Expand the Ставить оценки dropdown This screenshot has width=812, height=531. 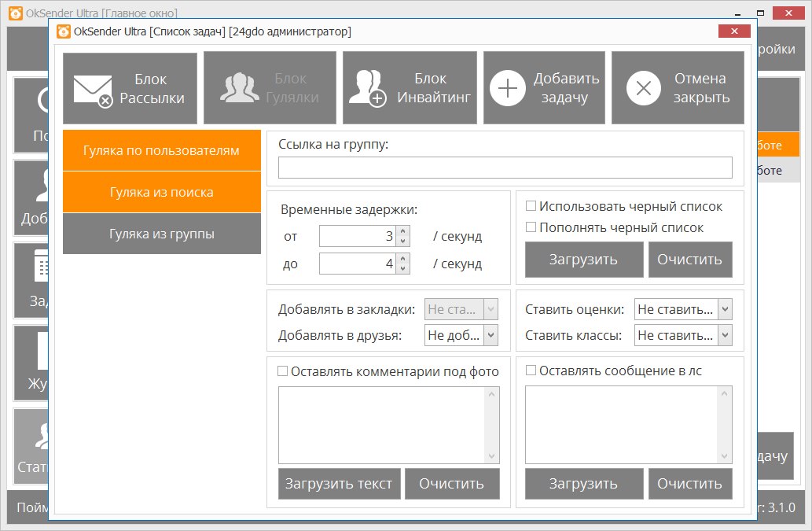725,310
